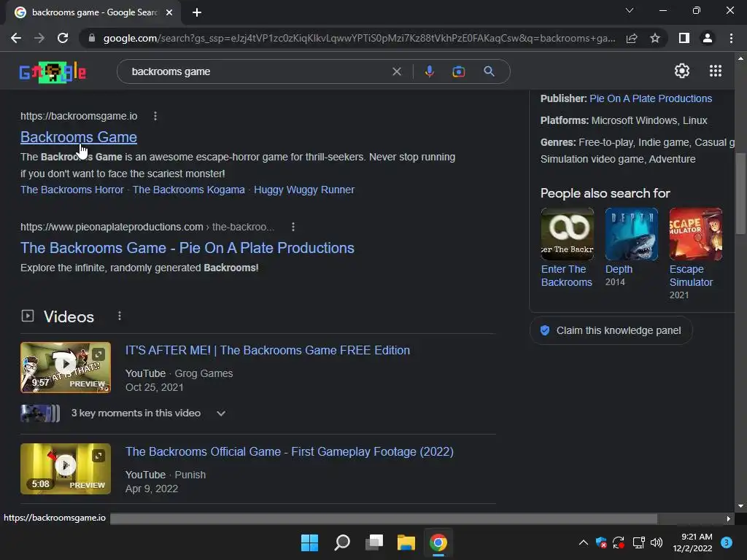The height and width of the screenshot is (560, 747).
Task: Open Task View on the taskbar
Action: coord(374,542)
